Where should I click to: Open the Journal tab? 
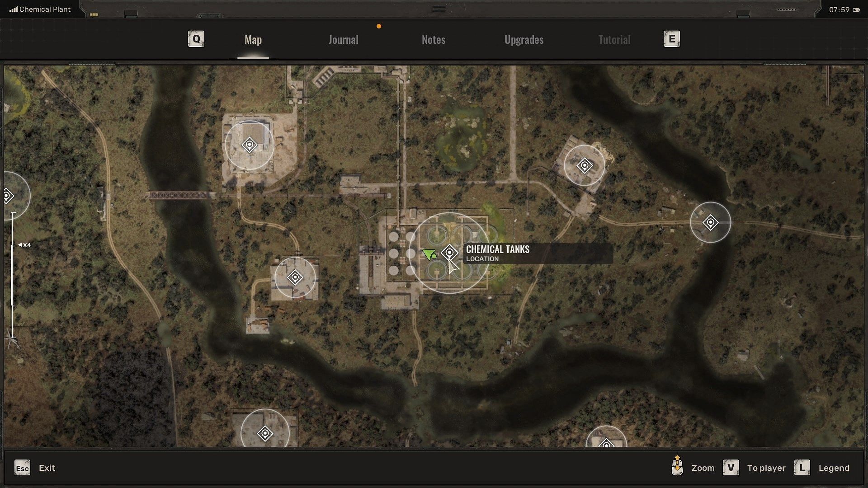coord(343,39)
